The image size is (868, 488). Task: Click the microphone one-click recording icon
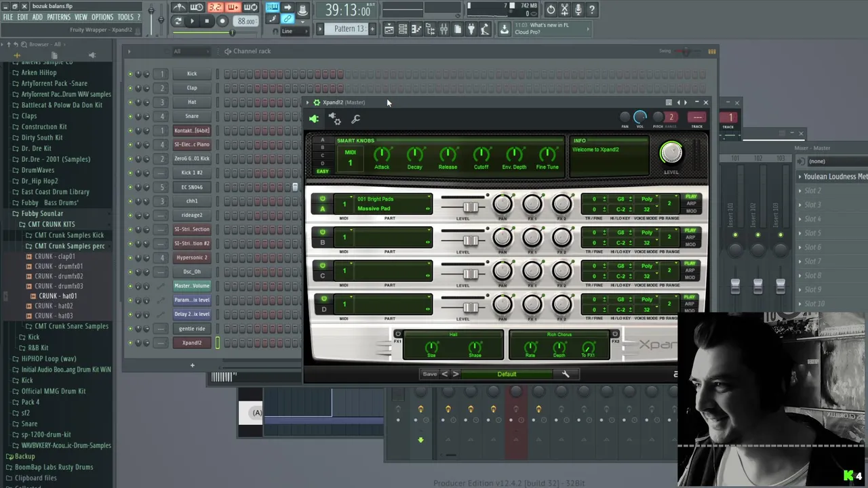click(x=578, y=9)
